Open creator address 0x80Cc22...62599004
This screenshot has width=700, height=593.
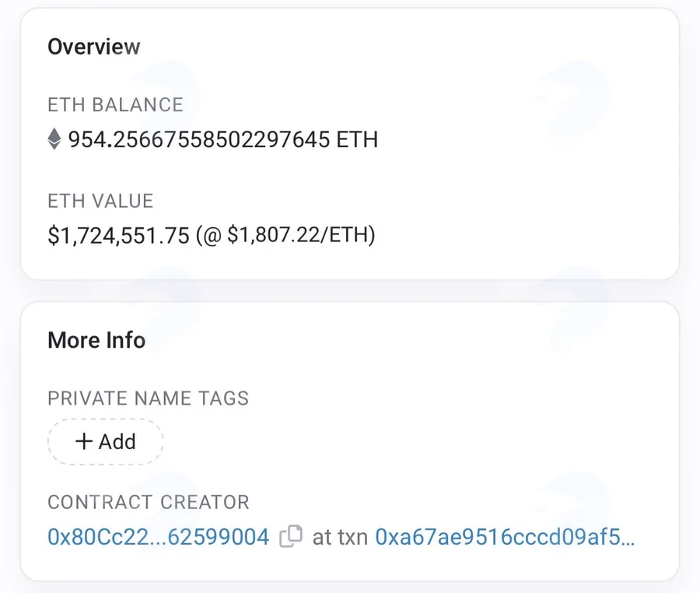(x=159, y=536)
